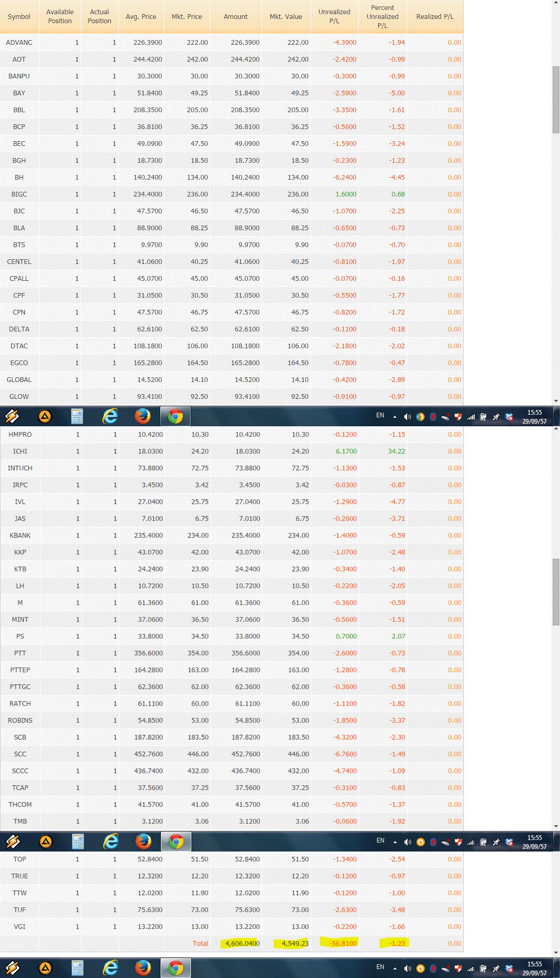Screen dimensions: 560x978
Task: Click TUF percent unrealized value -3.48
Action: coord(397,909)
